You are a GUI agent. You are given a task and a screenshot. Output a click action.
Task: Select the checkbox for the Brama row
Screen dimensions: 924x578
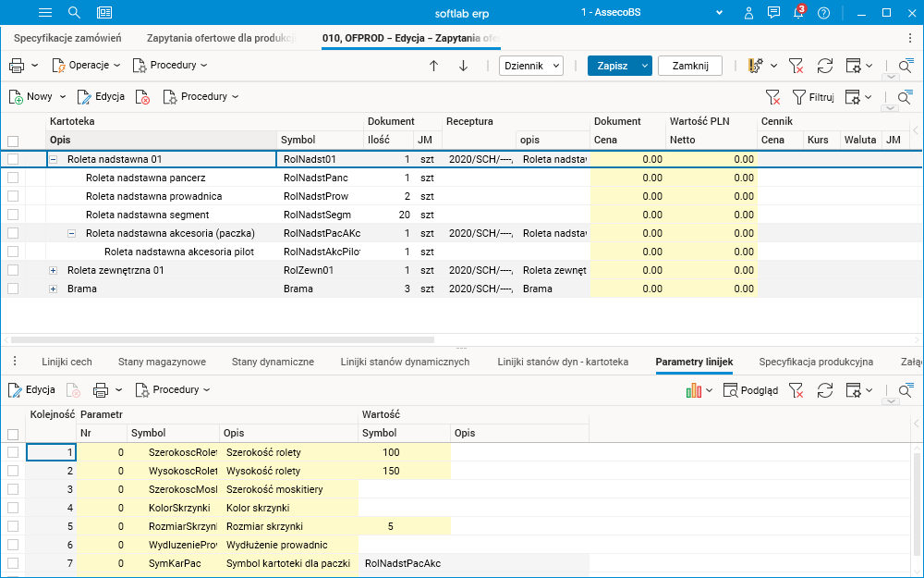(13, 289)
